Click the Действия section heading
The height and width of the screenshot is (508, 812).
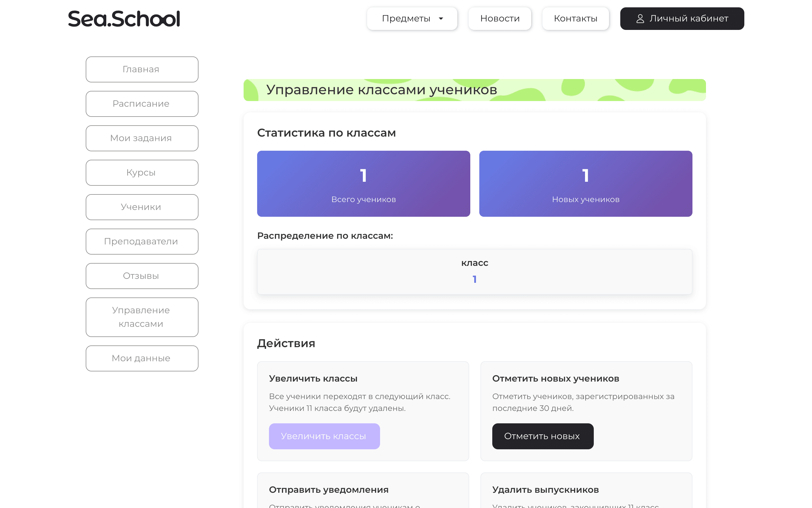point(286,343)
